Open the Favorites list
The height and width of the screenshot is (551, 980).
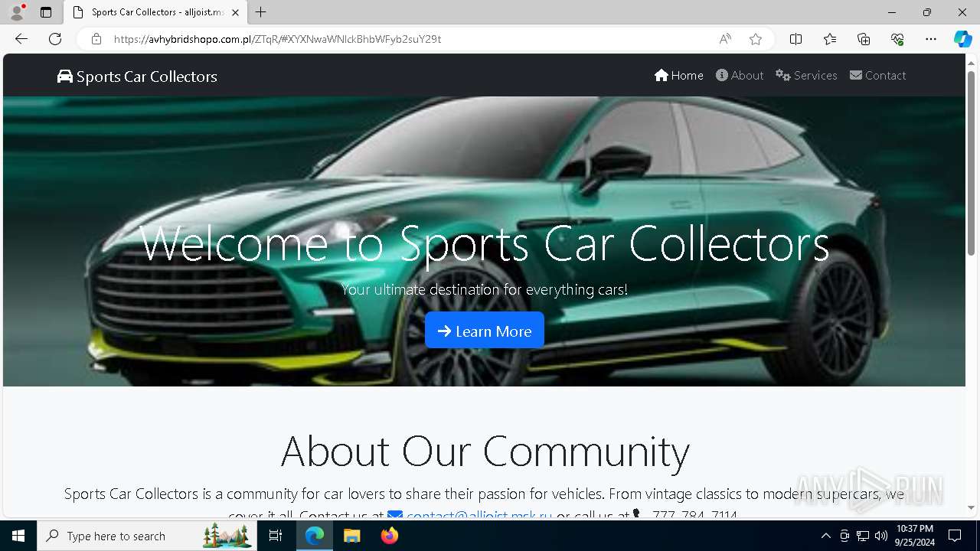830,39
